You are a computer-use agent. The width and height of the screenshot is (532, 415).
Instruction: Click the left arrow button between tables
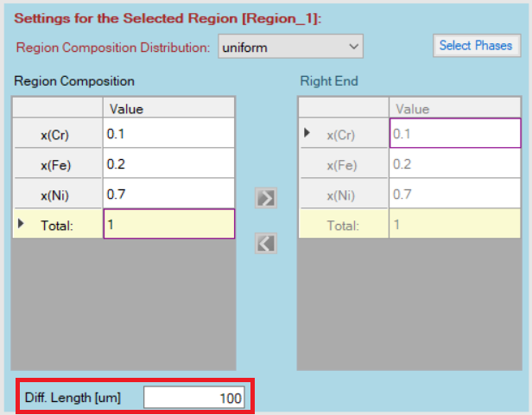[267, 243]
